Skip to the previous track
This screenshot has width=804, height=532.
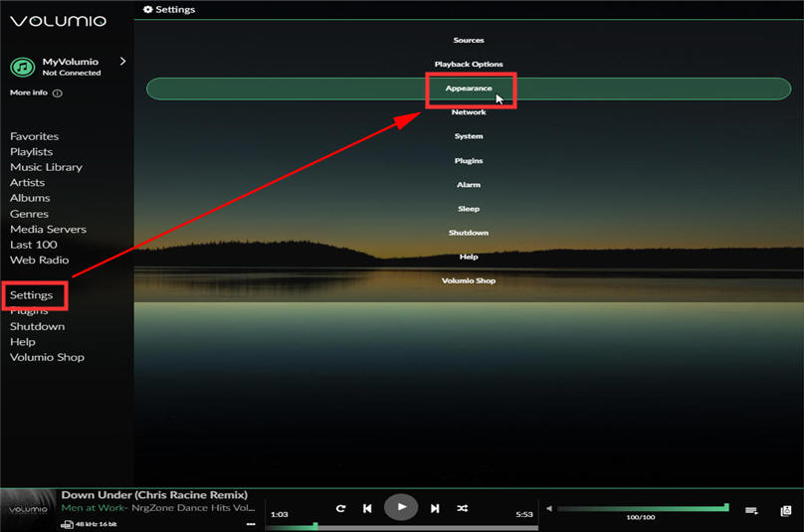[x=367, y=508]
